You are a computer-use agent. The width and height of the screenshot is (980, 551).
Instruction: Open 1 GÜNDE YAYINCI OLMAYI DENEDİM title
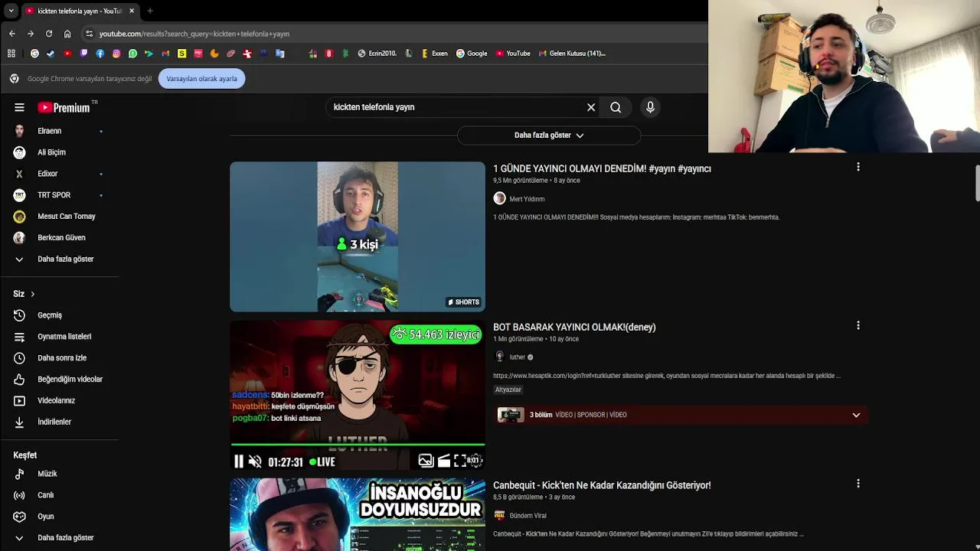point(602,169)
